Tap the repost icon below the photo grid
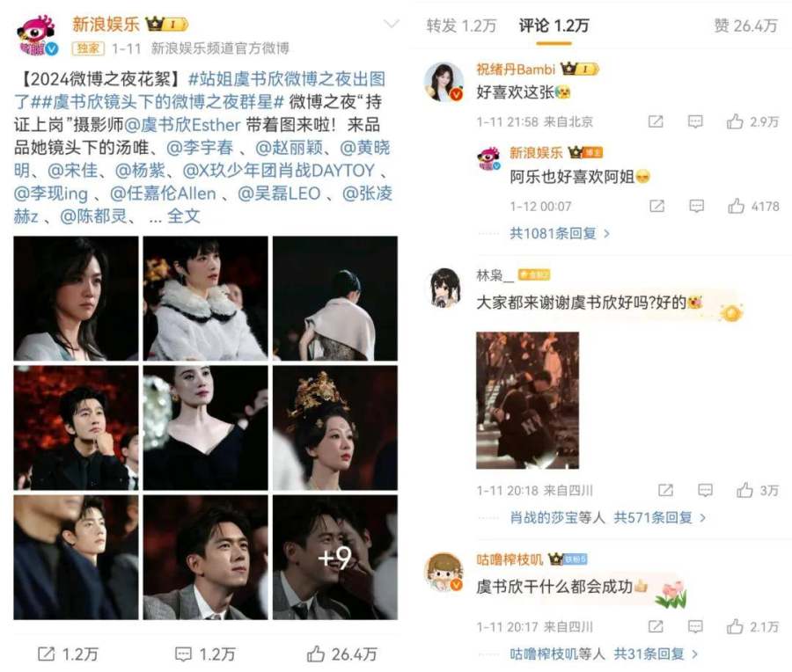Viewport: 792px width, 672px height. (x=46, y=654)
